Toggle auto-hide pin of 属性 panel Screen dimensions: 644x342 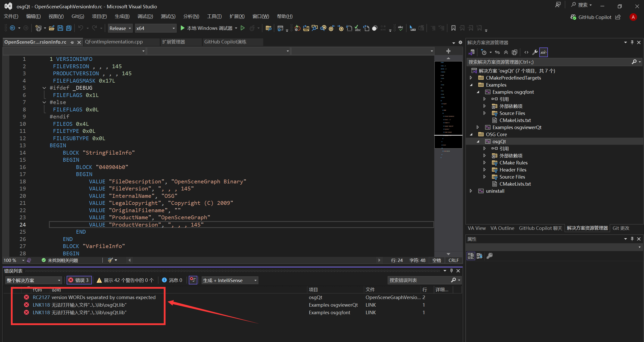point(632,239)
